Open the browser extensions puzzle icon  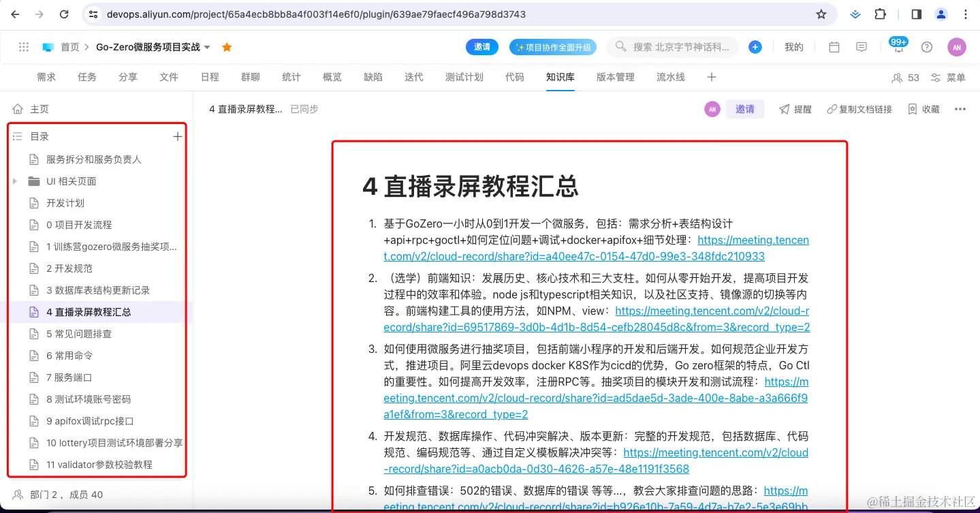tap(880, 14)
